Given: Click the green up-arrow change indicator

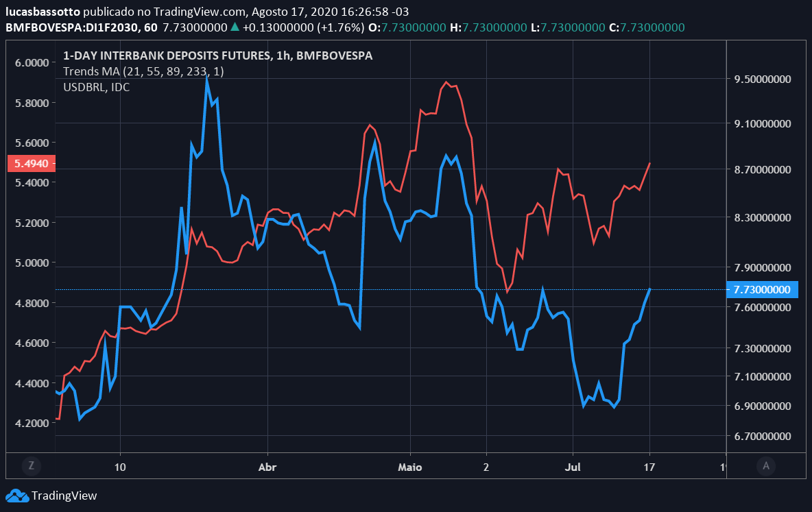Looking at the screenshot, I should coord(235,27).
